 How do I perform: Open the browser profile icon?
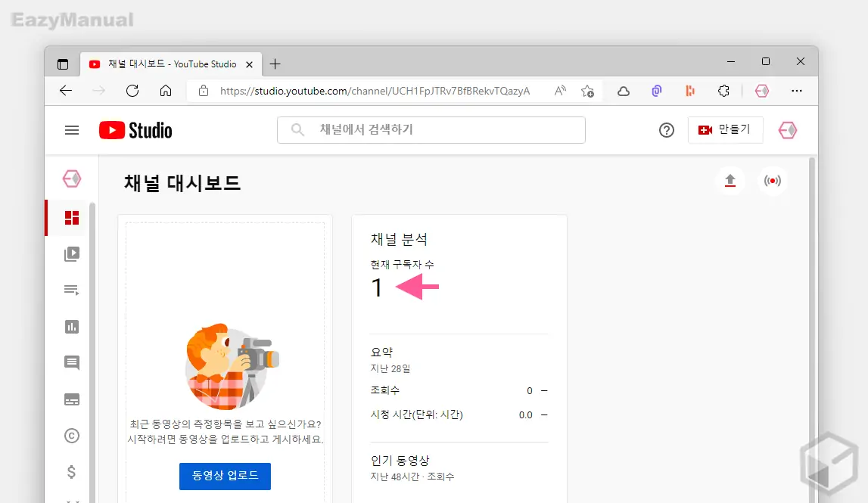pos(762,91)
